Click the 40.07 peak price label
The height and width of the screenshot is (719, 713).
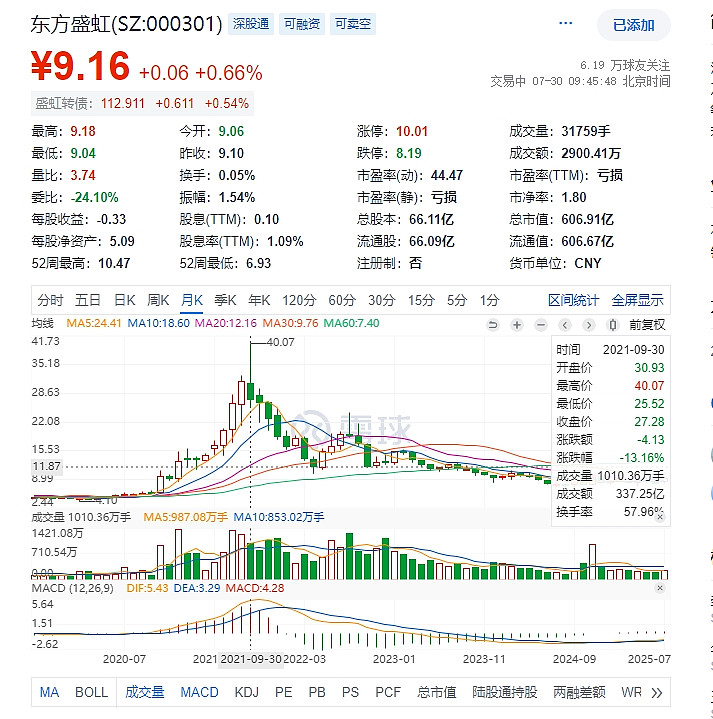pos(281,343)
